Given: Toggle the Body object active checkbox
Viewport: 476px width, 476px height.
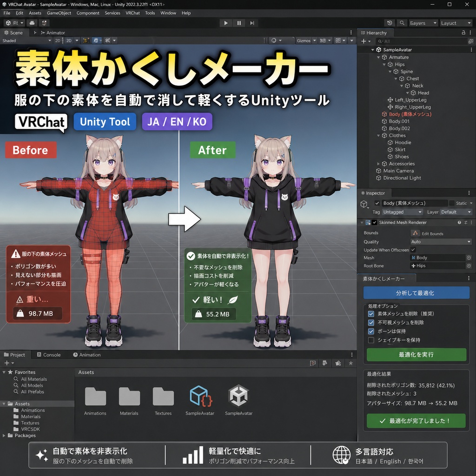Looking at the screenshot, I should click(377, 203).
